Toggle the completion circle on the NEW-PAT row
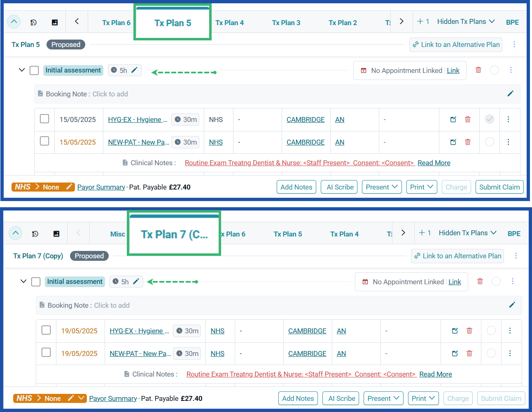 [x=489, y=142]
